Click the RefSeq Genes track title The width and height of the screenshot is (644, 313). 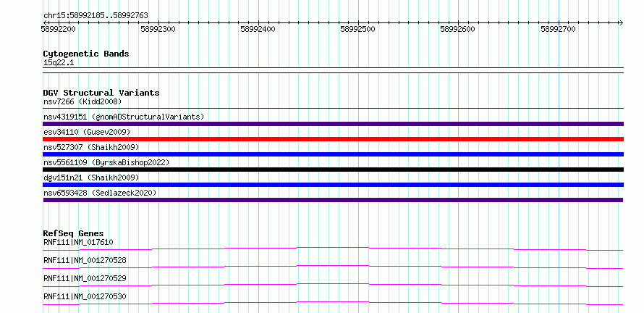tap(74, 233)
